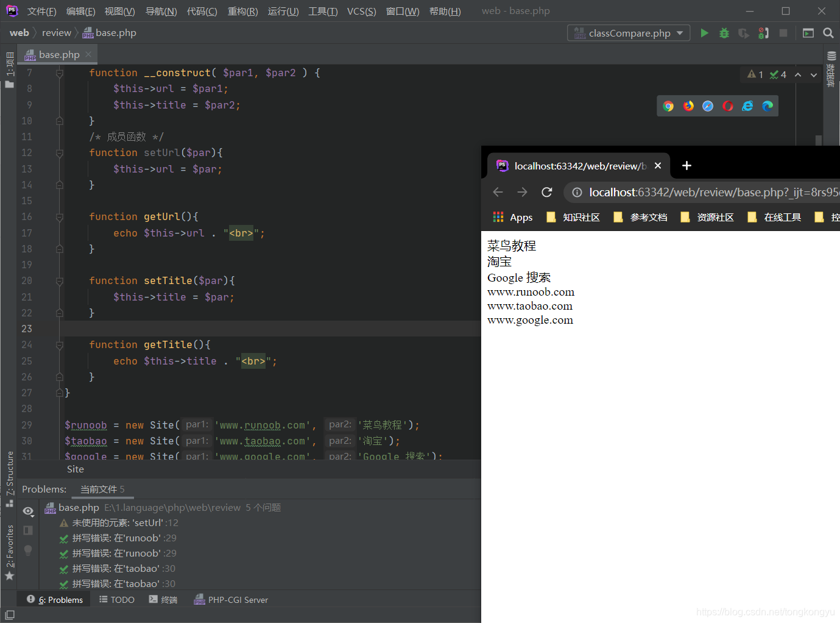Click the fold end marker at line 27
The width and height of the screenshot is (840, 623).
coord(60,393)
